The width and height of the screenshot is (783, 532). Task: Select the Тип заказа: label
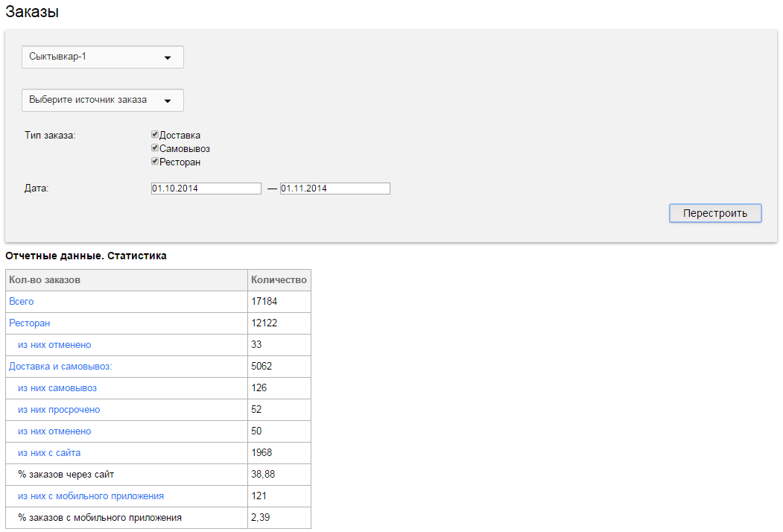coord(50,136)
